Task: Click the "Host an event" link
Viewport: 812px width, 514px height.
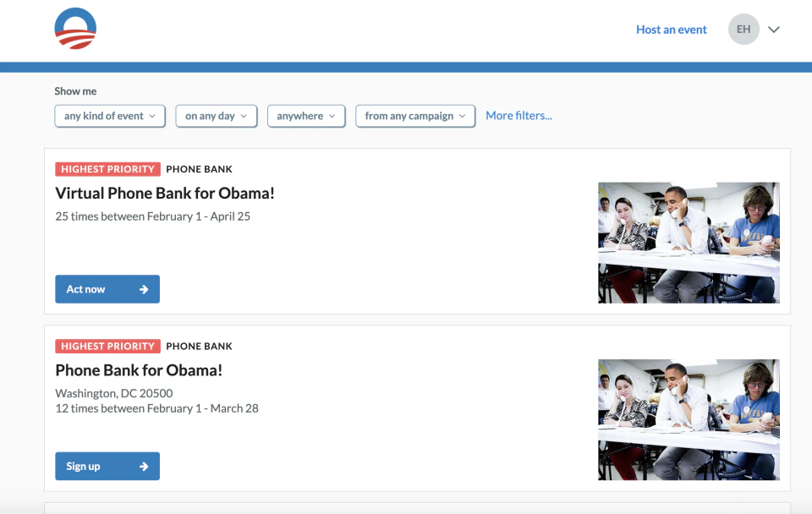Action: tap(671, 29)
